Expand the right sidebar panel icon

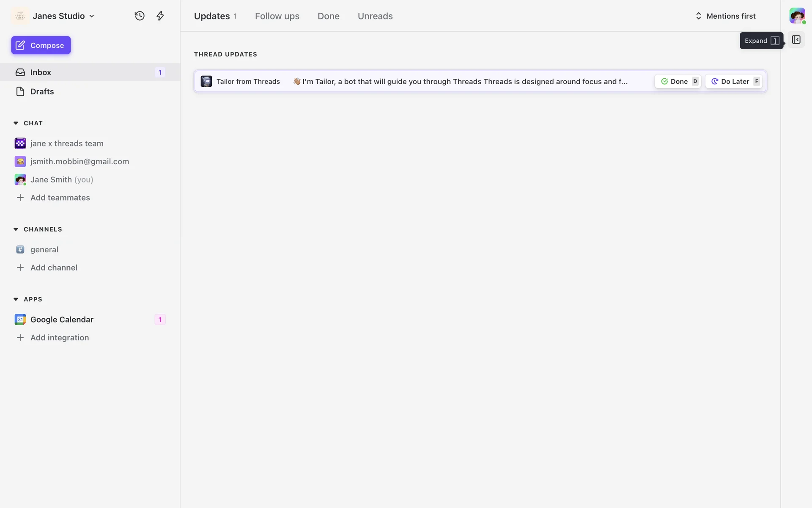coord(796,40)
